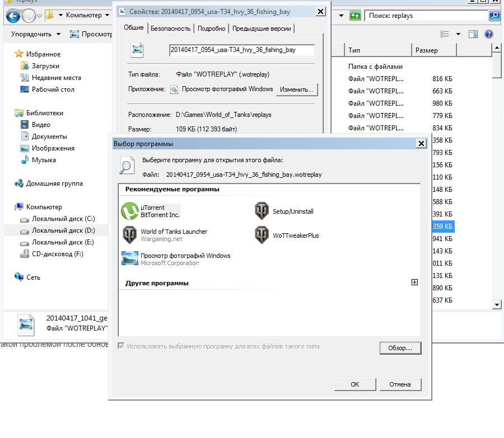This screenshot has width=504, height=438.
Task: Close the Свойства properties window
Action: pos(320,12)
